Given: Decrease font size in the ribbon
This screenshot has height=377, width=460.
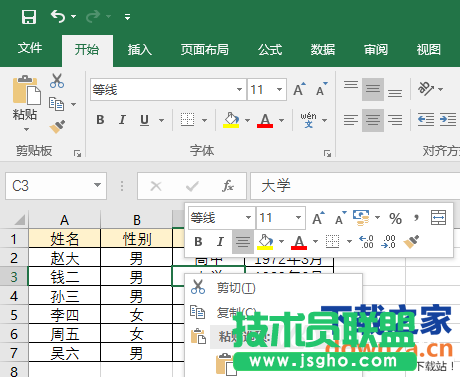Looking at the screenshot, I should 322,89.
